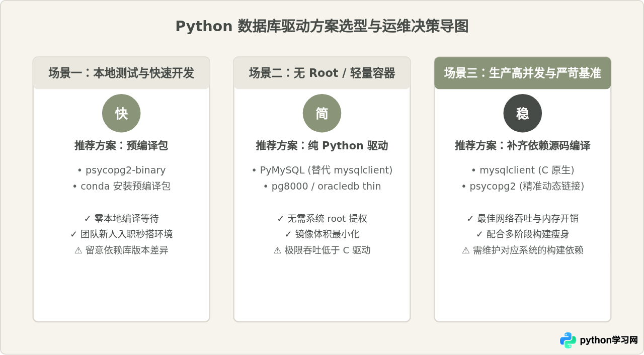Click the warning line 需维护对应系统的构建依赖
644x355 pixels.
point(523,250)
